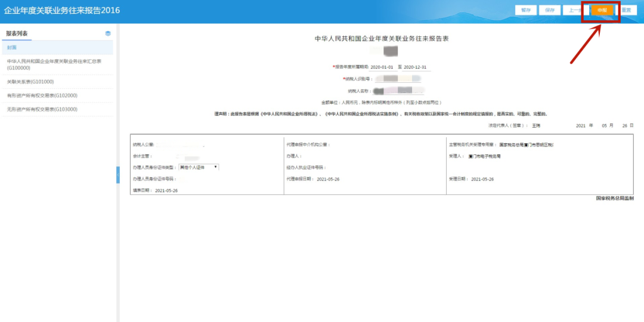Submit with the orange 申报 button
Viewport: 644px width, 322px height.
[602, 10]
